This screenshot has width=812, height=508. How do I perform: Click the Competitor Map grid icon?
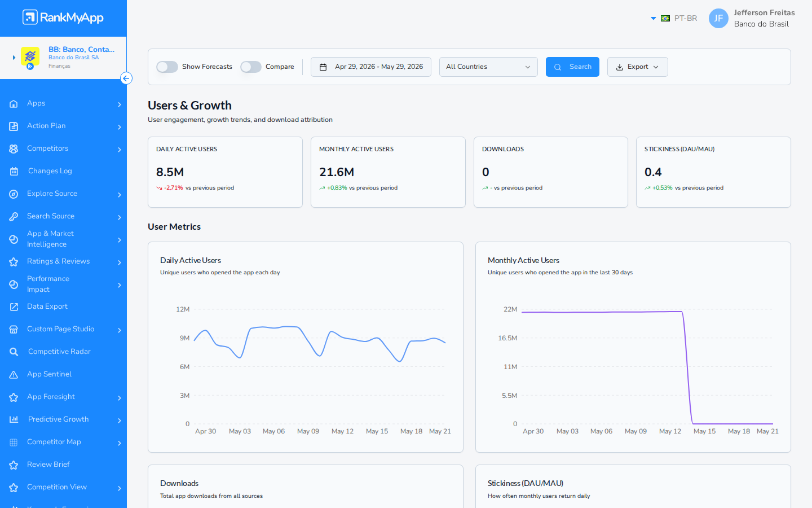point(14,442)
